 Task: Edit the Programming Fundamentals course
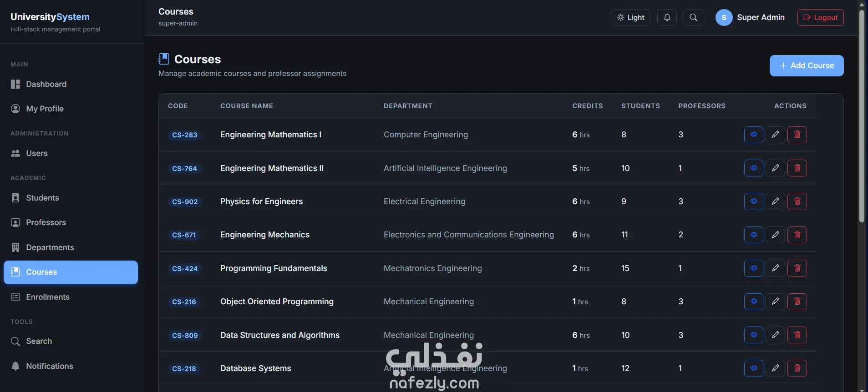775,268
